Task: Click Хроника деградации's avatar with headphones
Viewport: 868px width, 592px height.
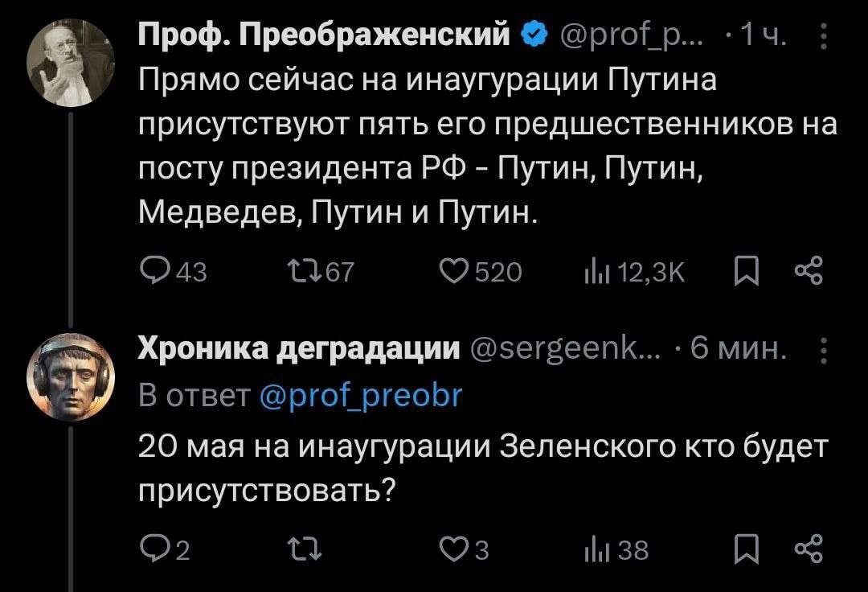Action: [71, 376]
